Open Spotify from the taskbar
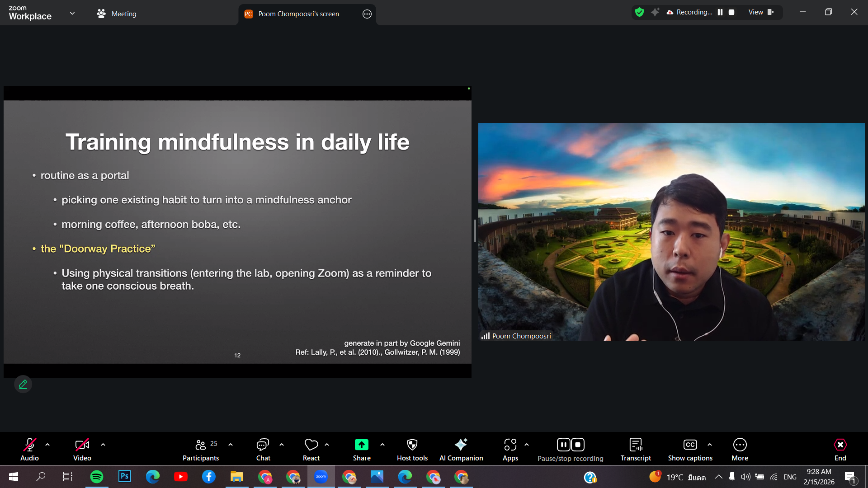 point(96,477)
